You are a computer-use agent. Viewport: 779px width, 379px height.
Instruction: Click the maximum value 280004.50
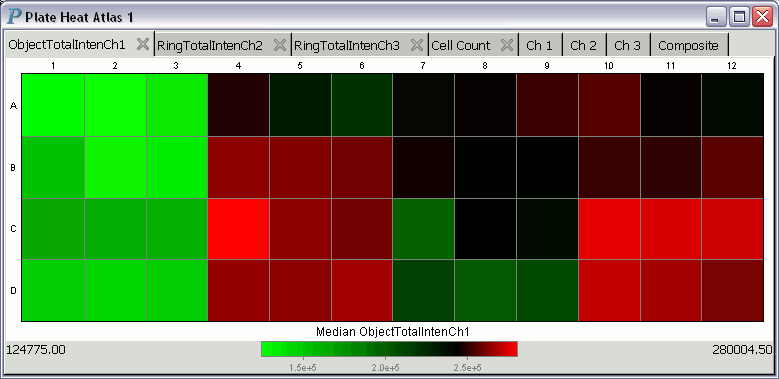click(742, 350)
